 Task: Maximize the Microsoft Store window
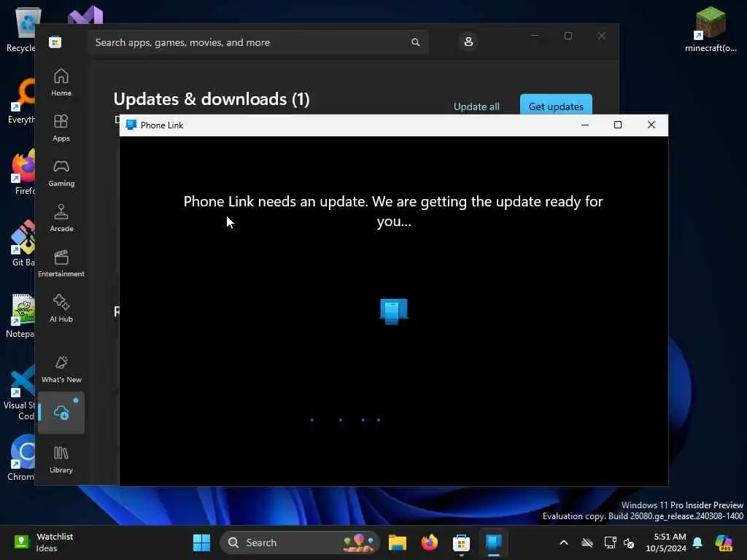[x=568, y=36]
